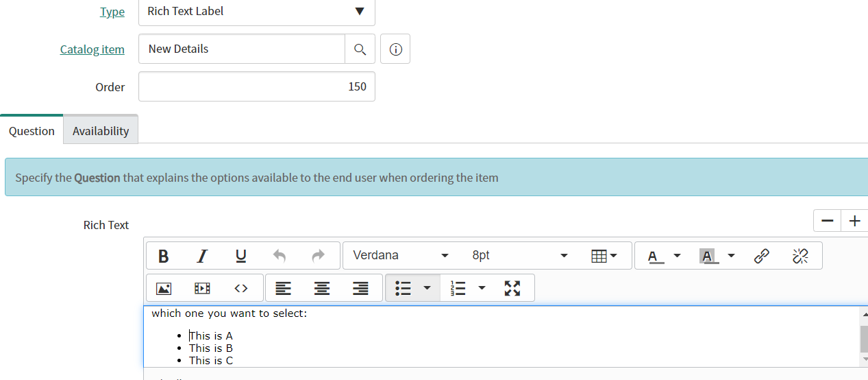Toggle Italic formatting in rich text toolbar

pyautogui.click(x=202, y=256)
